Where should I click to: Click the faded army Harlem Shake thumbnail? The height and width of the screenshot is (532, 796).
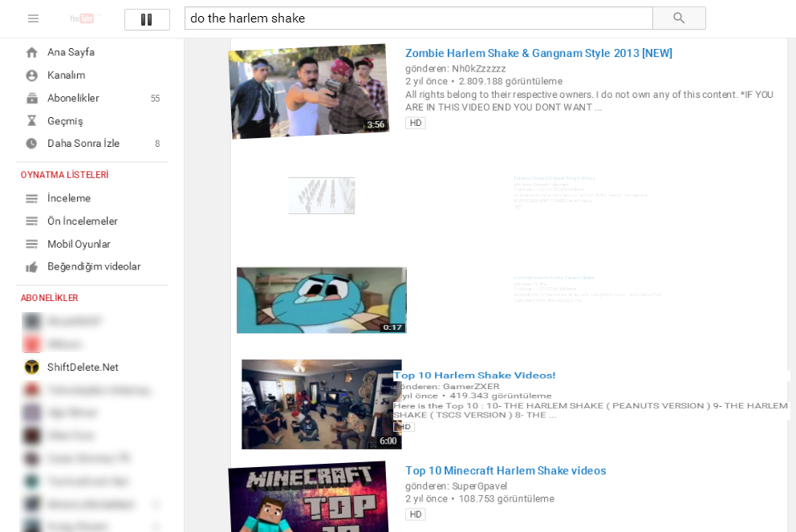click(x=322, y=196)
